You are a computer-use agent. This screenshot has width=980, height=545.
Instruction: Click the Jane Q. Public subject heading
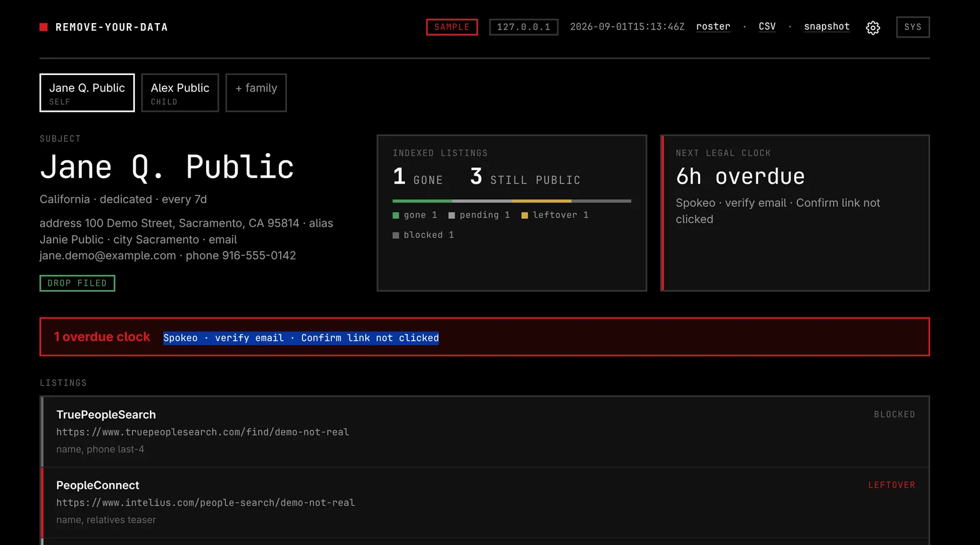pos(167,167)
